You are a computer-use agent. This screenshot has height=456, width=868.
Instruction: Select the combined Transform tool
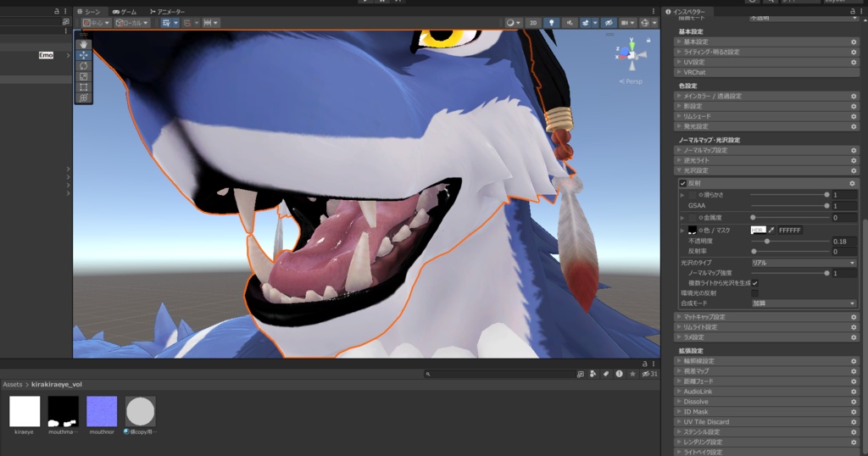[x=84, y=98]
